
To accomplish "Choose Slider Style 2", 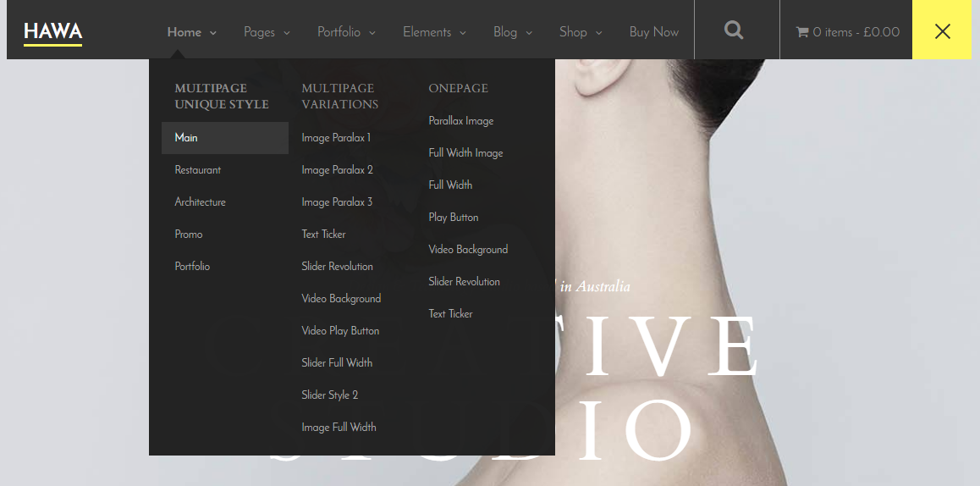I will pyautogui.click(x=329, y=395).
